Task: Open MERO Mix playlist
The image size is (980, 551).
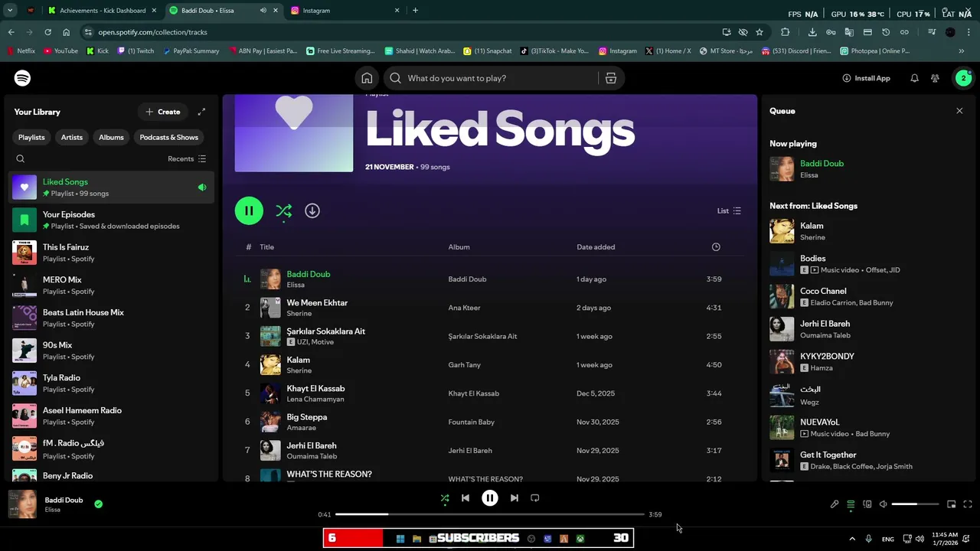Action: (111, 285)
